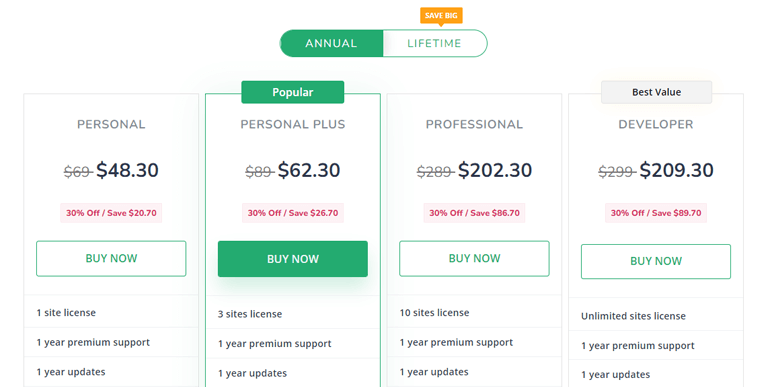770x388 pixels.
Task: Click the green Popular badge
Action: (293, 92)
